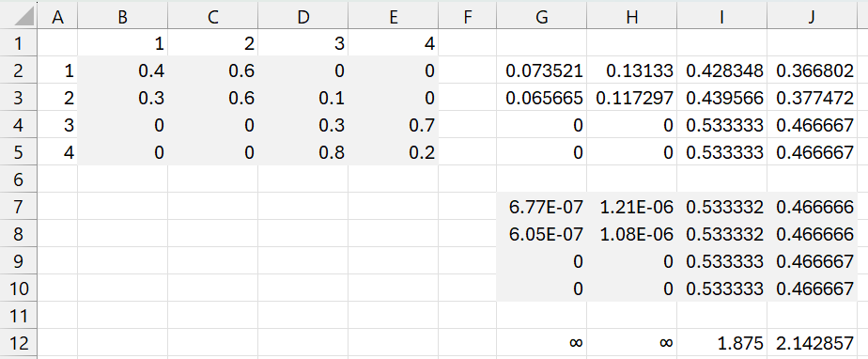Click cell D1 containing label 3
Screen dimensions: 868x359
pyautogui.click(x=302, y=42)
